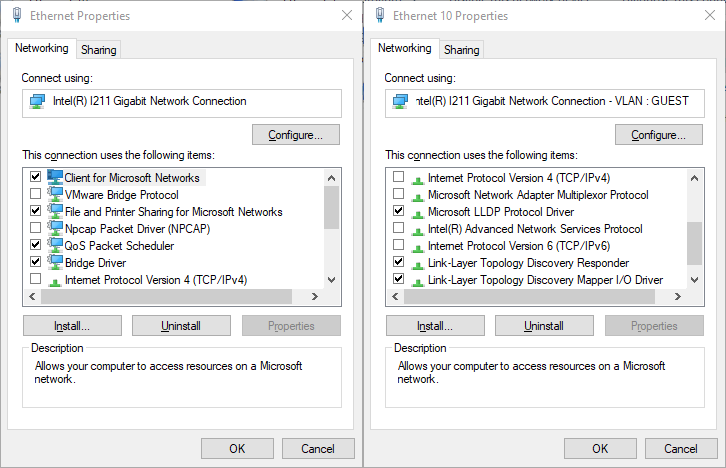Viewport: 726px width, 468px height.
Task: Enable Microsoft Network Adapter Multiplexor Protocol checkbox
Action: point(398,193)
